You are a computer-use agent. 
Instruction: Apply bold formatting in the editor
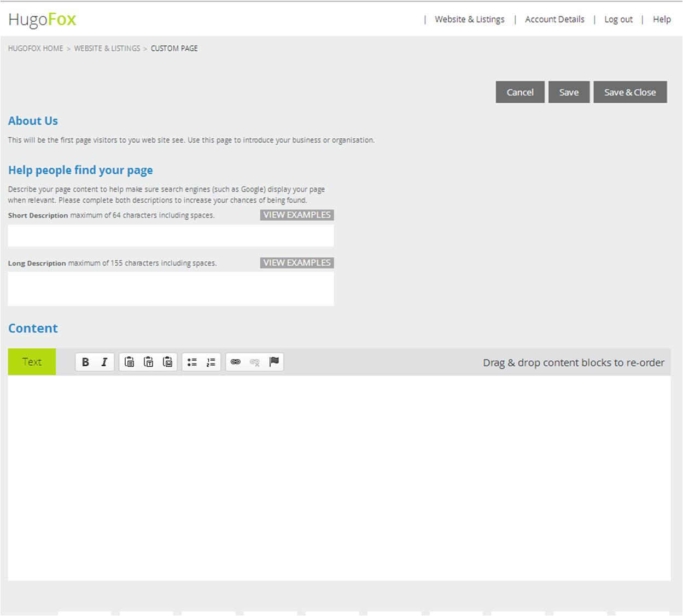click(x=85, y=361)
